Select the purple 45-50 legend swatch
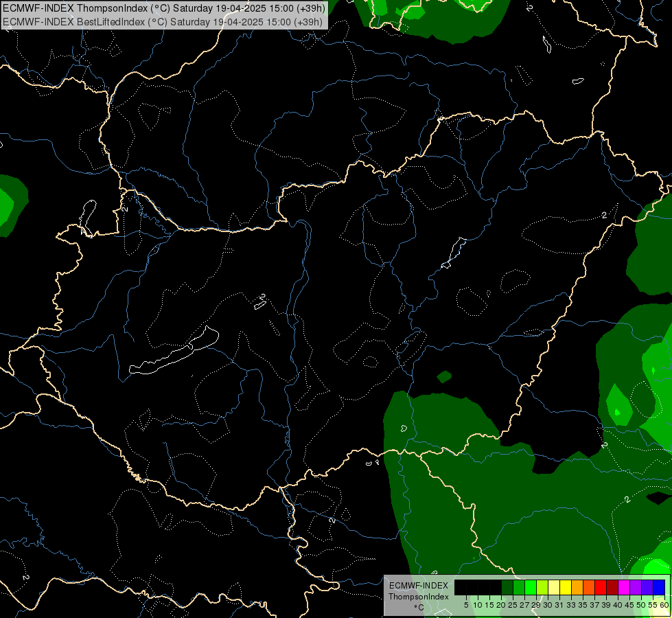 pyautogui.click(x=636, y=588)
